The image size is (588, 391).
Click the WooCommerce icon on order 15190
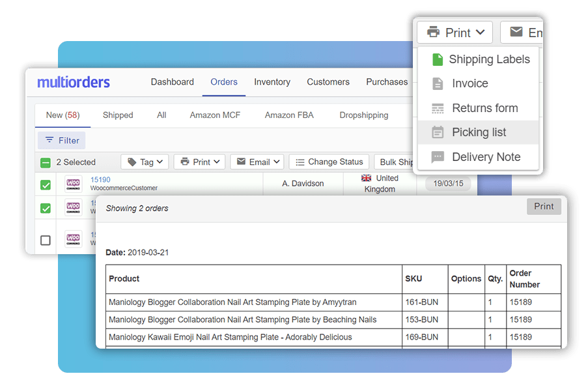(x=73, y=184)
